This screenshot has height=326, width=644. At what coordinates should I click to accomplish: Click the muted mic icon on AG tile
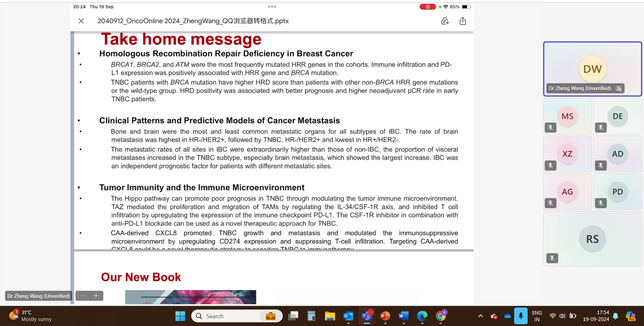[x=550, y=203]
